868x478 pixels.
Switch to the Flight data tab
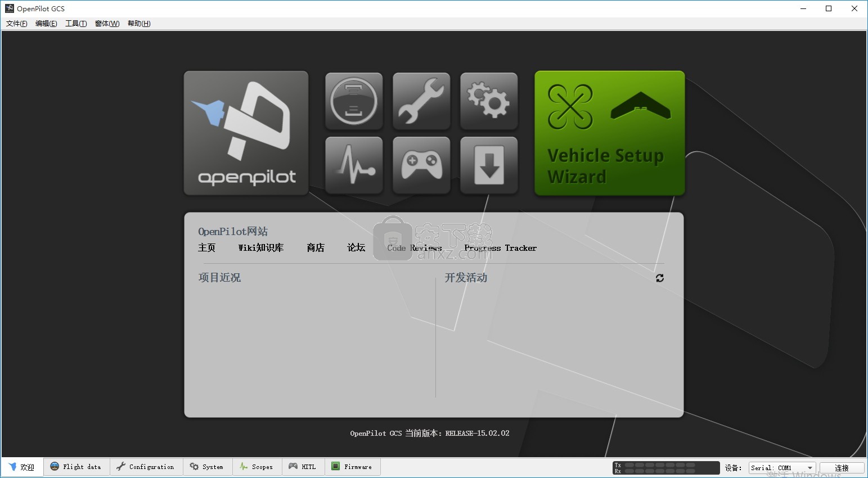[x=77, y=467]
